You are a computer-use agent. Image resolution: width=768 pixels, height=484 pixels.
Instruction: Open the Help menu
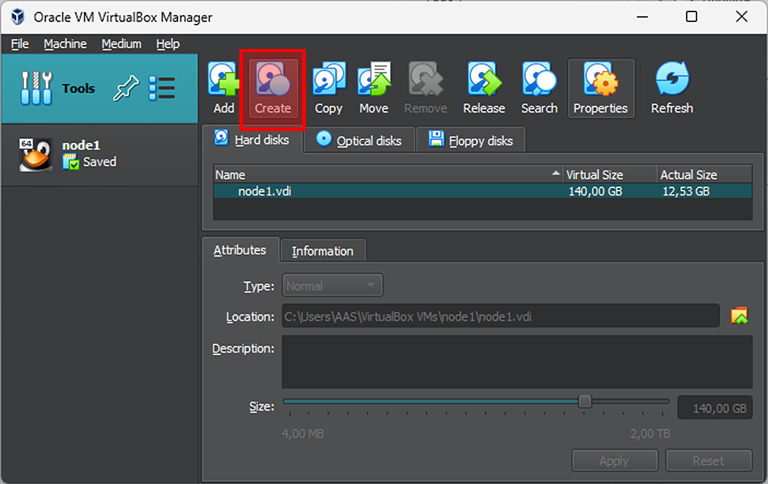click(x=168, y=44)
